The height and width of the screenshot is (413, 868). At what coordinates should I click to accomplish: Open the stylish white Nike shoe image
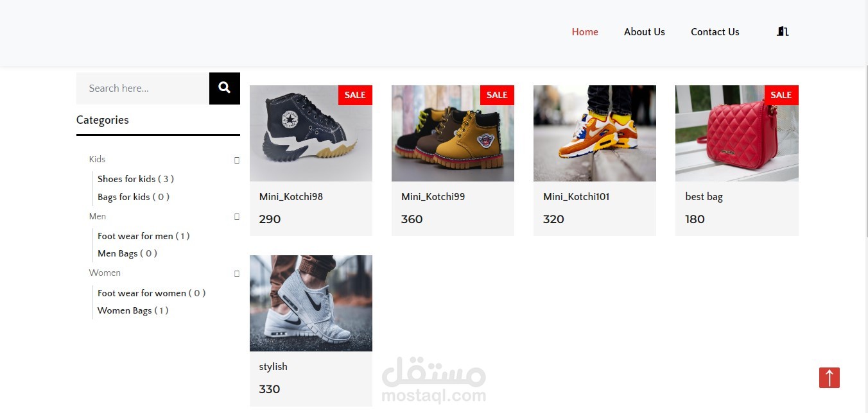311,303
